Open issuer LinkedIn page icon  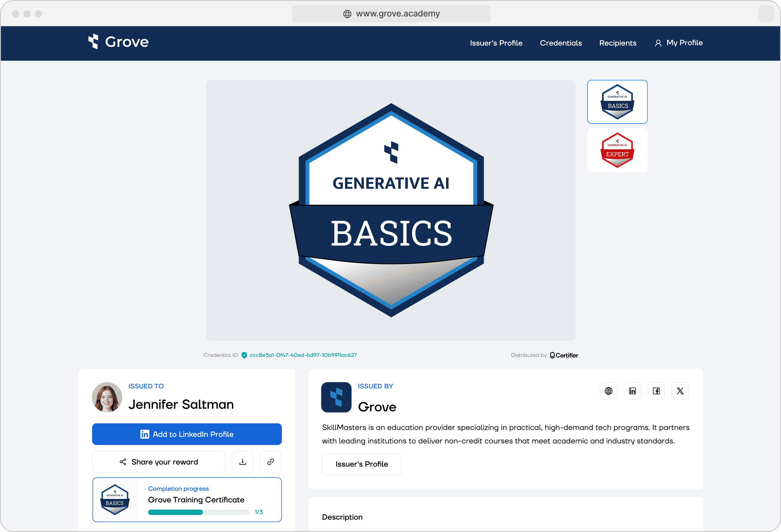click(x=632, y=391)
